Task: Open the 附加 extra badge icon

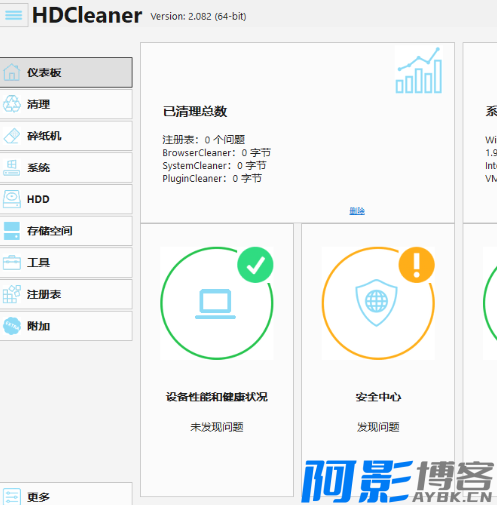Action: [x=12, y=326]
